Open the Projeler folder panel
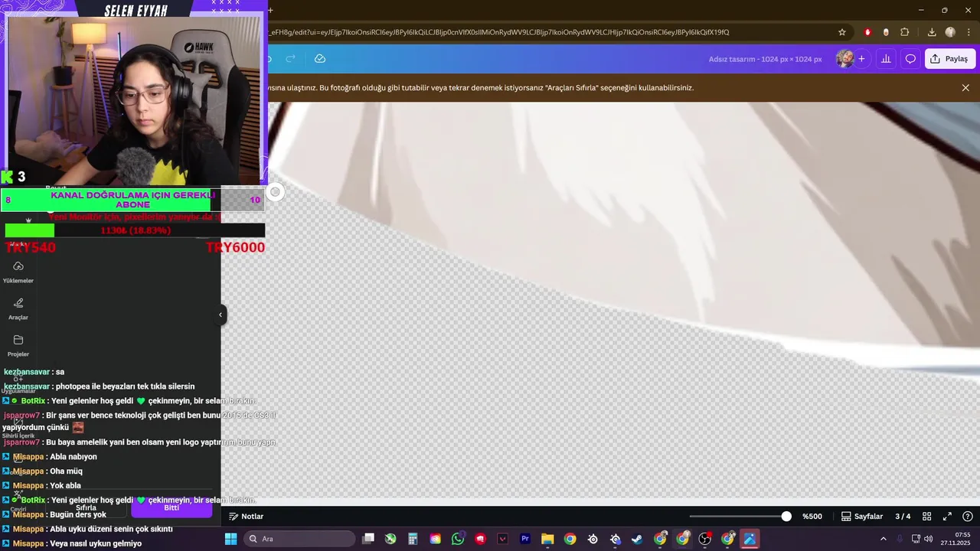 [x=18, y=345]
